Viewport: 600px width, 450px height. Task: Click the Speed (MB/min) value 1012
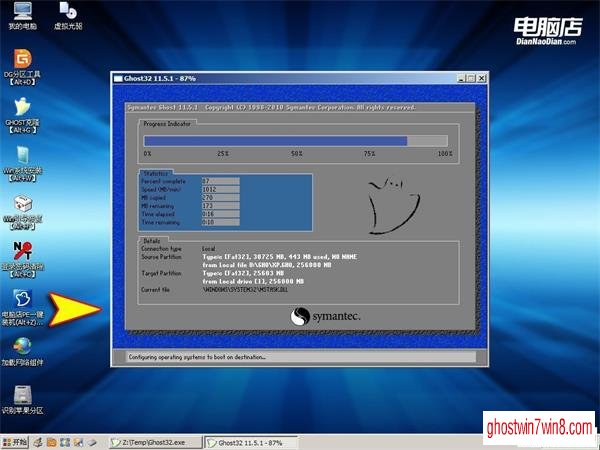click(x=221, y=189)
